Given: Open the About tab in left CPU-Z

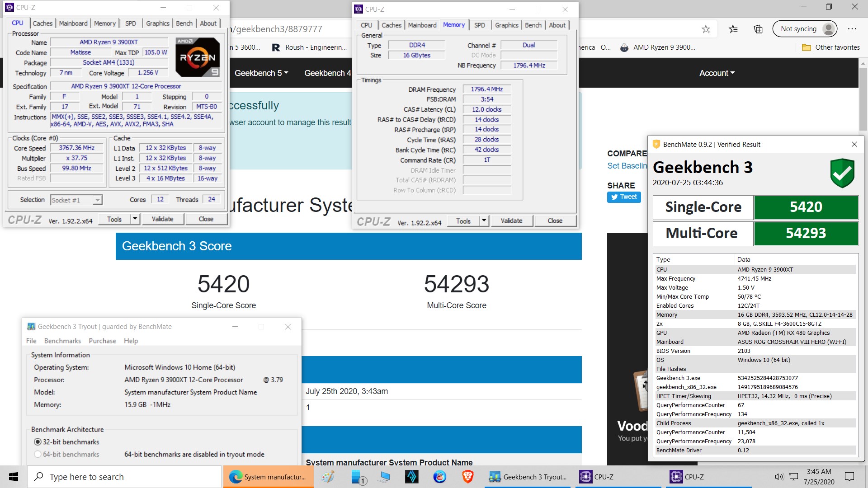Looking at the screenshot, I should click(208, 23).
